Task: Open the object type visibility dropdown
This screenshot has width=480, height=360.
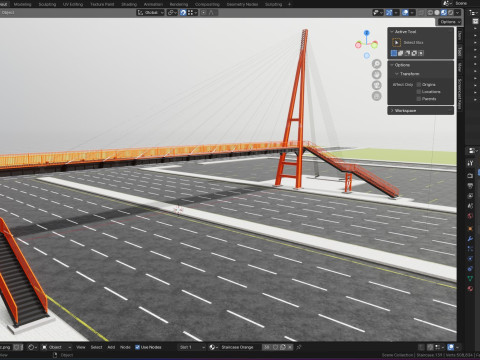Action: point(378,12)
